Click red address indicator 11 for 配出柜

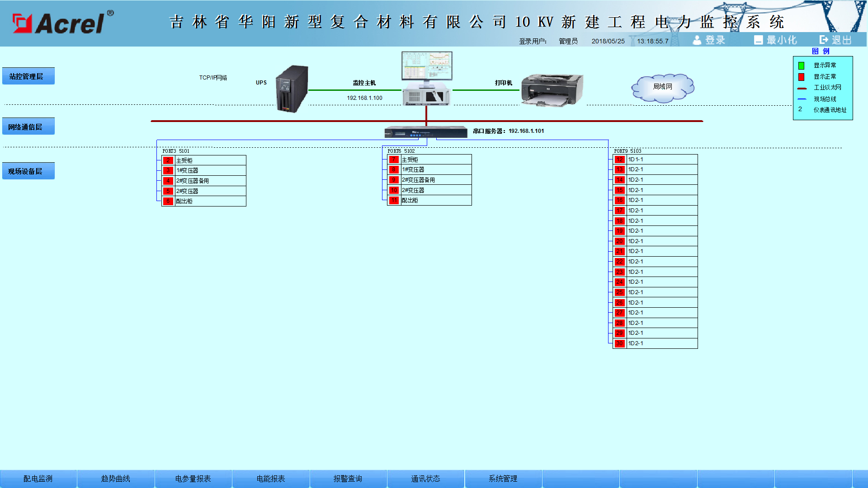[x=394, y=200]
